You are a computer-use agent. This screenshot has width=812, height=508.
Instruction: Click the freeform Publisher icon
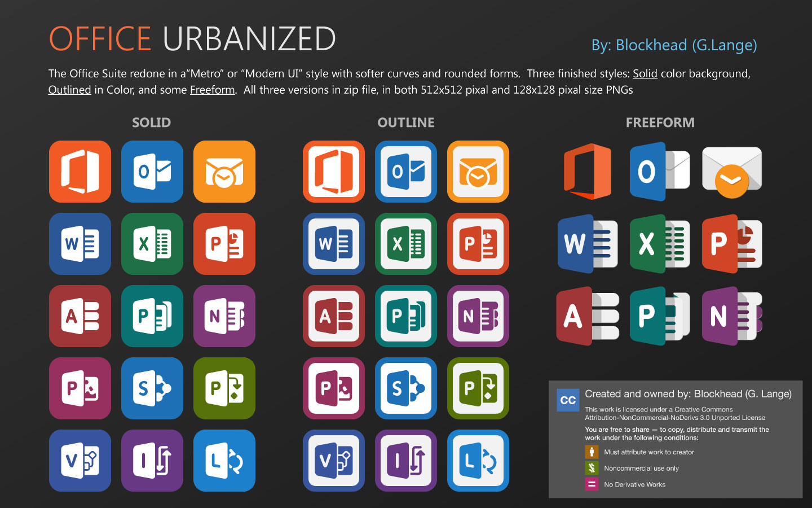[660, 316]
